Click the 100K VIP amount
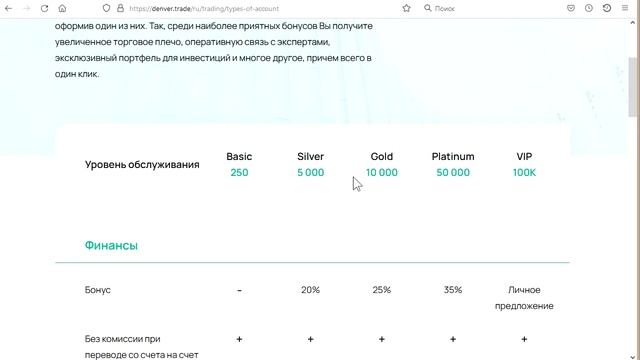640x360 pixels. 524,173
